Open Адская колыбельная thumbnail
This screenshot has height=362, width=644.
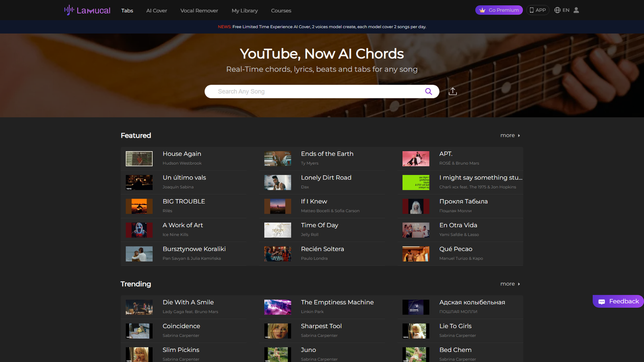point(416,307)
